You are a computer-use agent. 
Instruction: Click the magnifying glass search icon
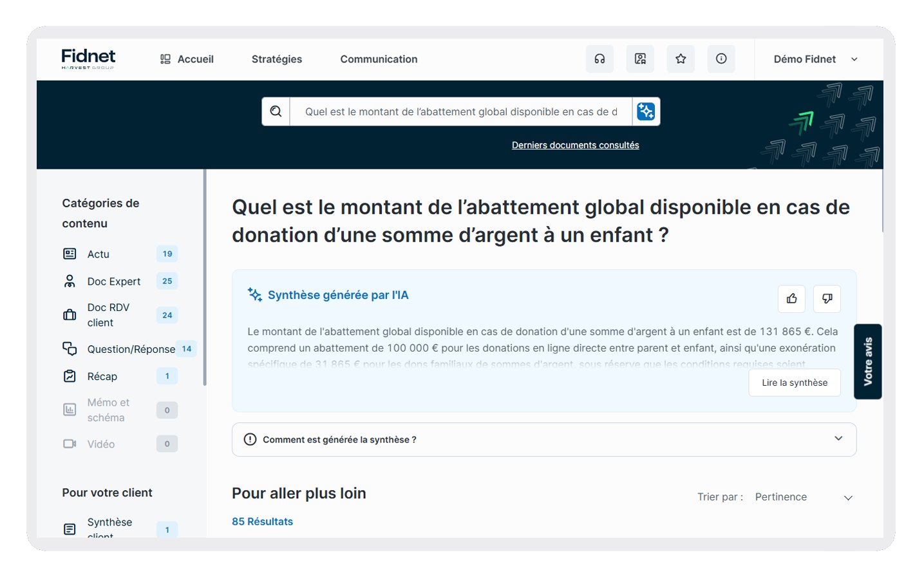pos(276,111)
